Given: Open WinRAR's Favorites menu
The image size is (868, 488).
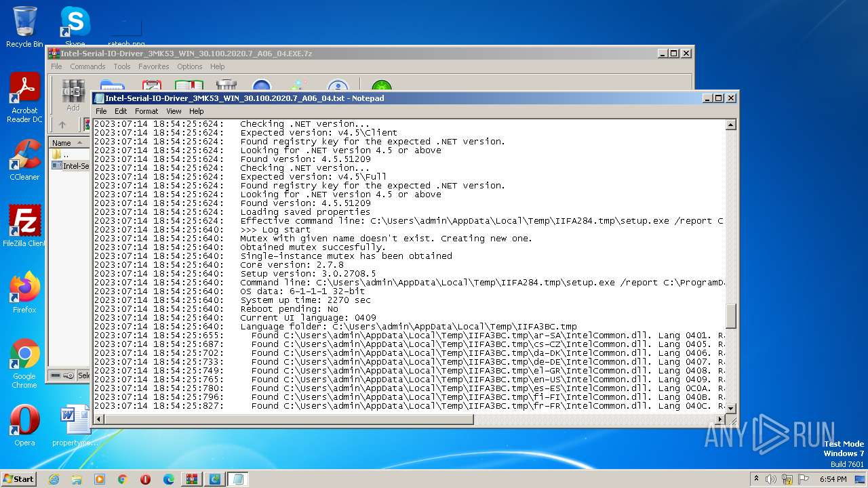Looking at the screenshot, I should click(x=154, y=66).
